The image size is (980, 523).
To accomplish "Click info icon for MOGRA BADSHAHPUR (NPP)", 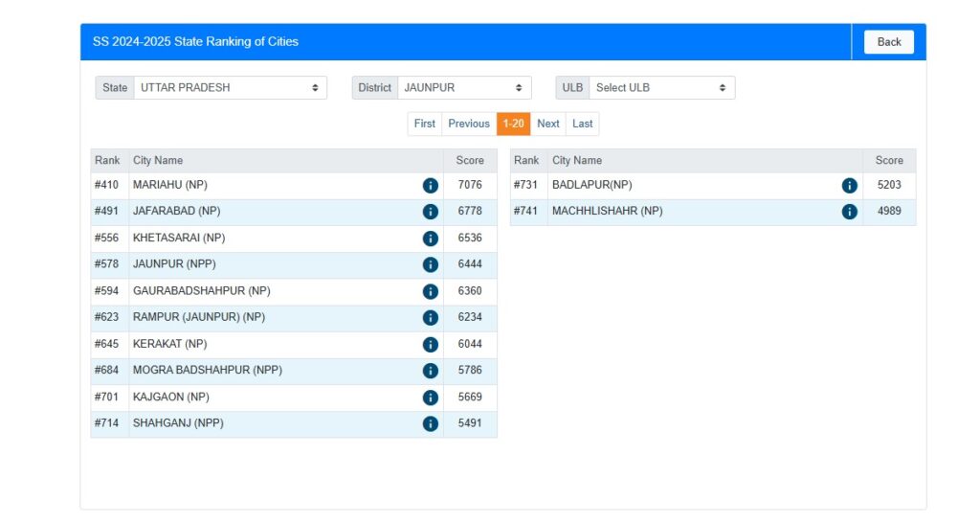I will click(431, 371).
